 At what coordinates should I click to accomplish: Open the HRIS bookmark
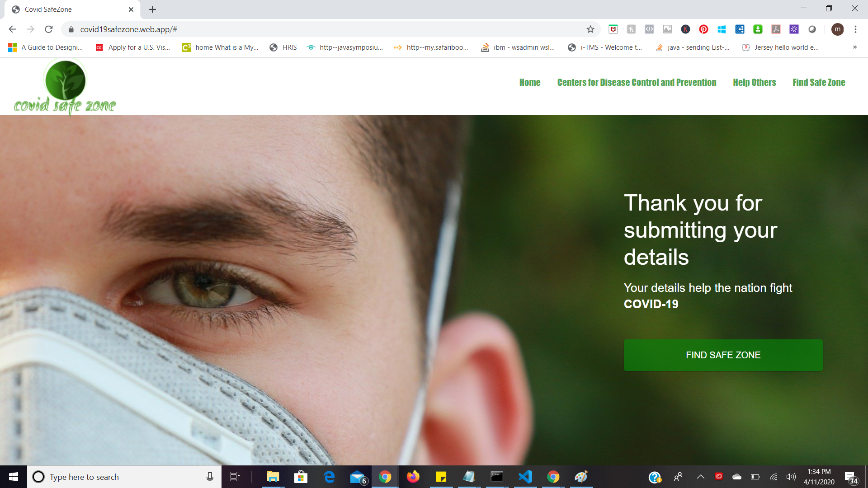coord(283,47)
